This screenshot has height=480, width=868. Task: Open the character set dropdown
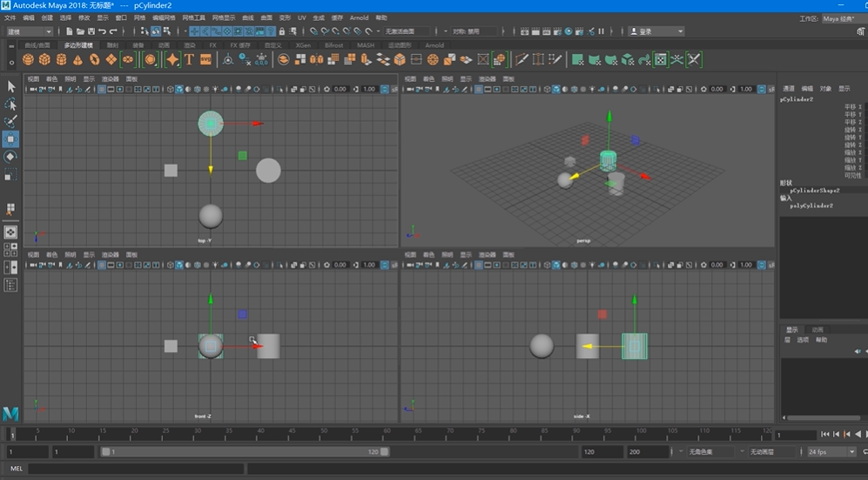pyautogui.click(x=710, y=452)
